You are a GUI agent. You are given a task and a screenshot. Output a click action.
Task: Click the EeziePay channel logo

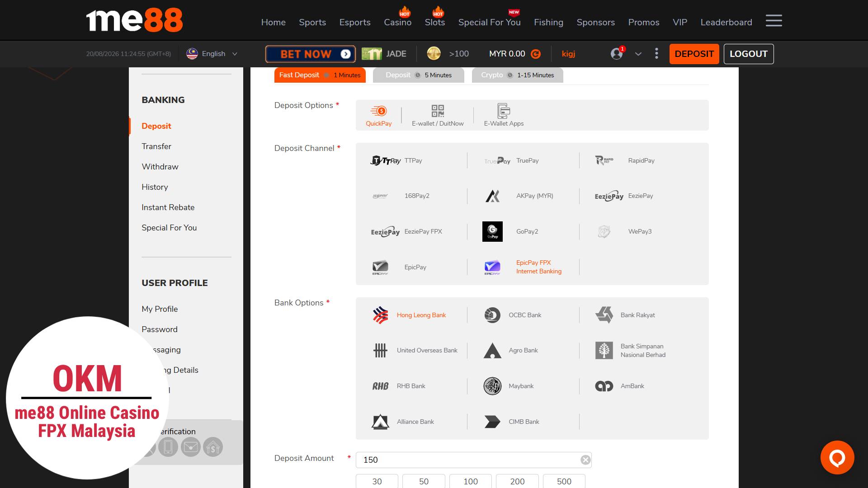[x=609, y=196]
